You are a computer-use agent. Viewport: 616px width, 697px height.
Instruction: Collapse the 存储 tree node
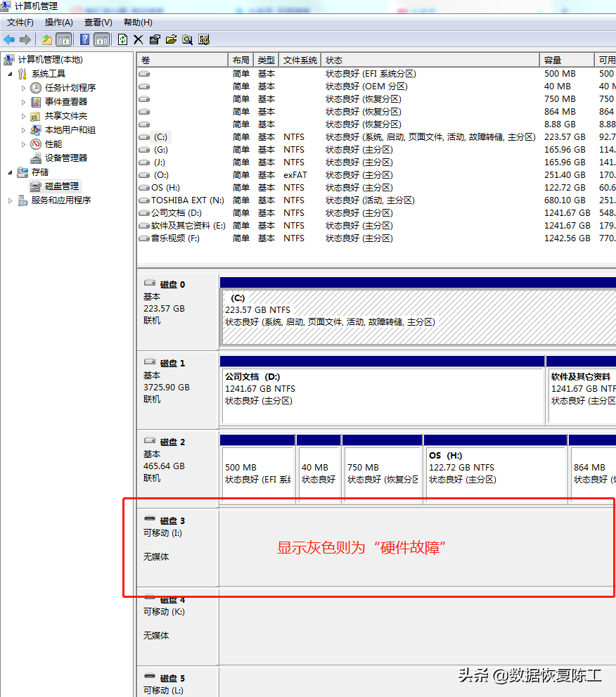click(x=10, y=172)
